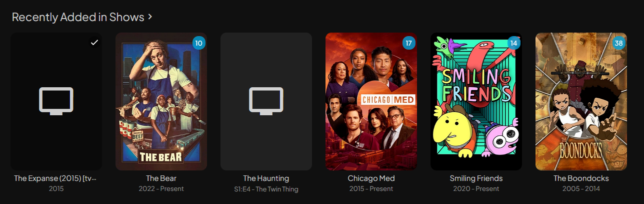
Task: Click the unwatched badge 14 on Smiling Friends
Action: coord(514,43)
